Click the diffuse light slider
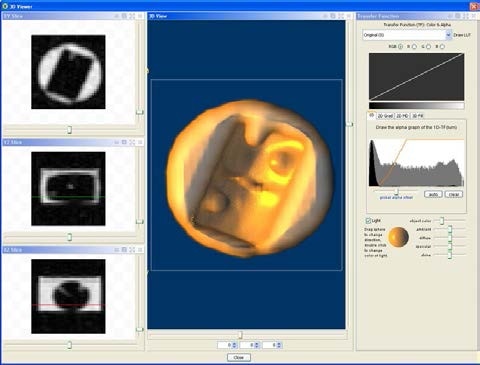480x365 pixels. pyautogui.click(x=449, y=238)
